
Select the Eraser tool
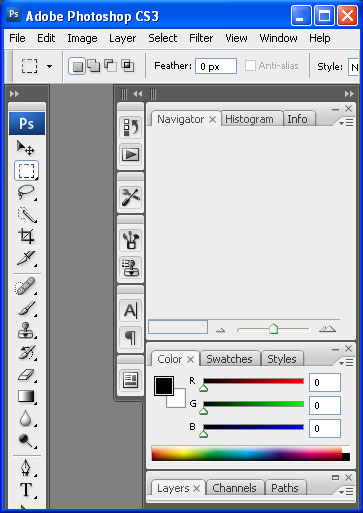click(26, 375)
